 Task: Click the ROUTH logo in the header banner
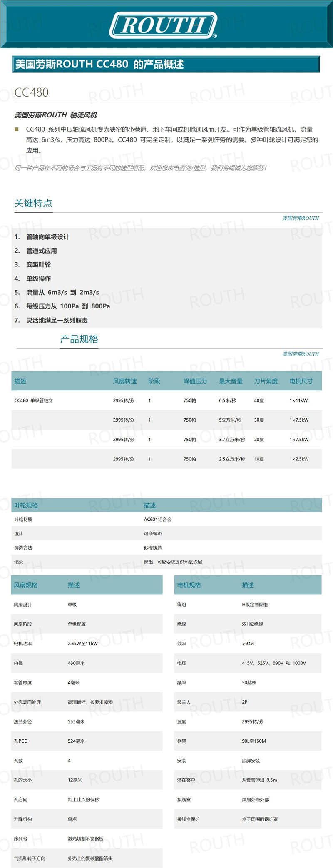tap(163, 25)
